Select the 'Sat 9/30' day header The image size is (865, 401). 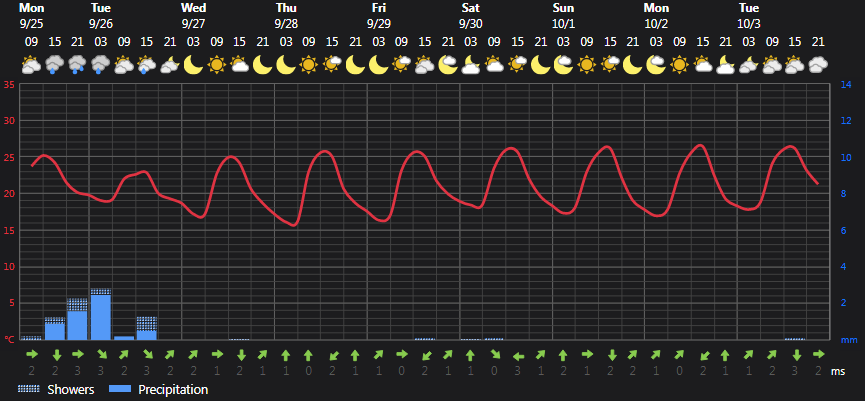click(x=471, y=16)
